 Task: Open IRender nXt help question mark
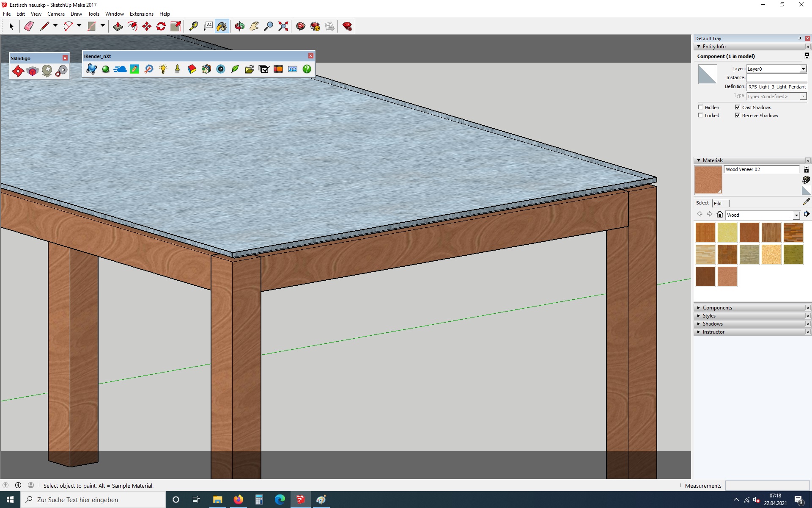pos(307,69)
